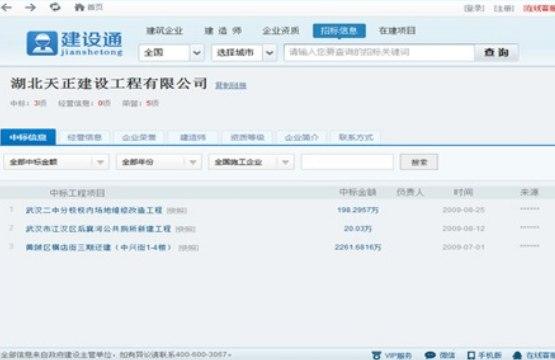Select the 建造师 nav item
This screenshot has width=555, height=360.
tap(223, 31)
